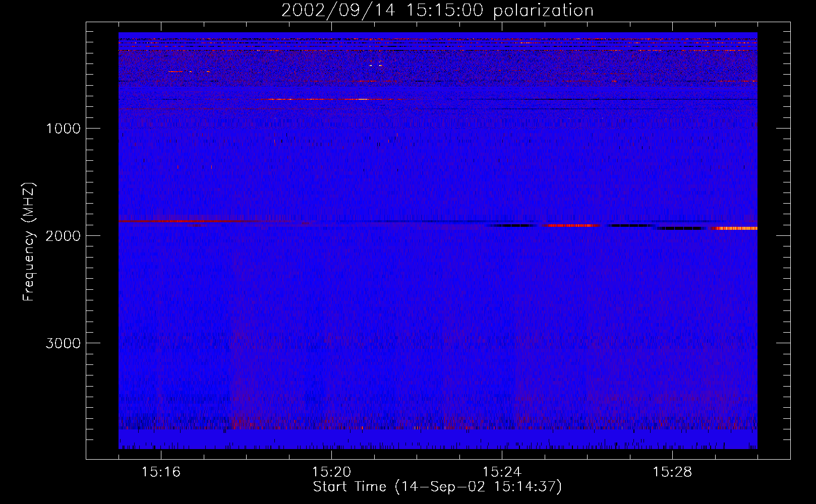Image resolution: width=816 pixels, height=504 pixels.
Task: Click the 1000 frequency tick label
Action: pyautogui.click(x=63, y=129)
